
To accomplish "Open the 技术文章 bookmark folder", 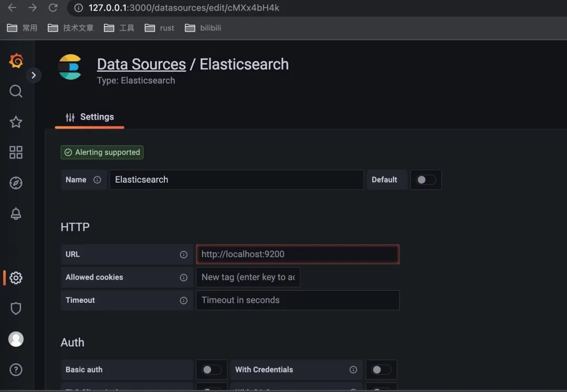I will (70, 28).
